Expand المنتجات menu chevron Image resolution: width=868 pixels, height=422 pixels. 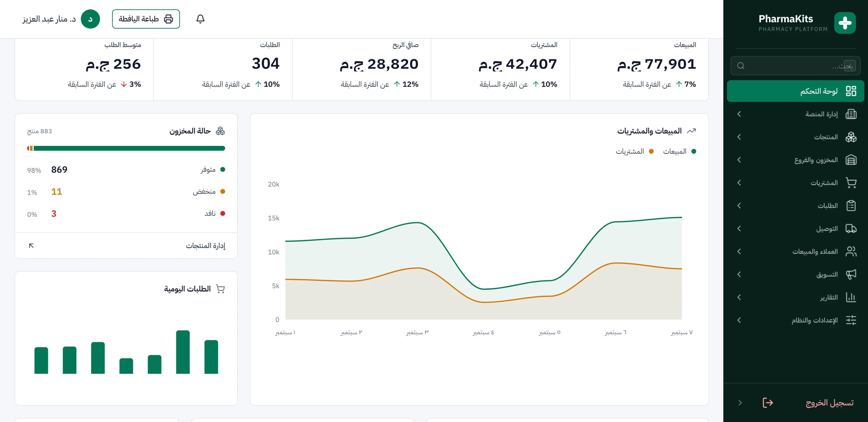coord(739,137)
